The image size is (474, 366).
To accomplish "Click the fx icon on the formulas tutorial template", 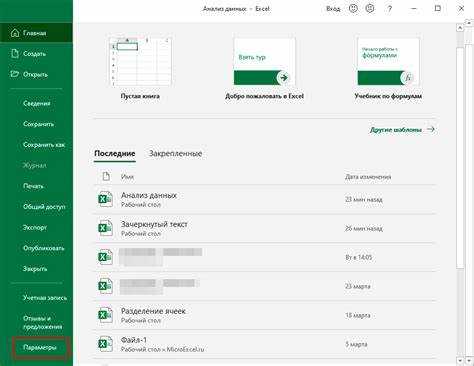I will coord(407,78).
